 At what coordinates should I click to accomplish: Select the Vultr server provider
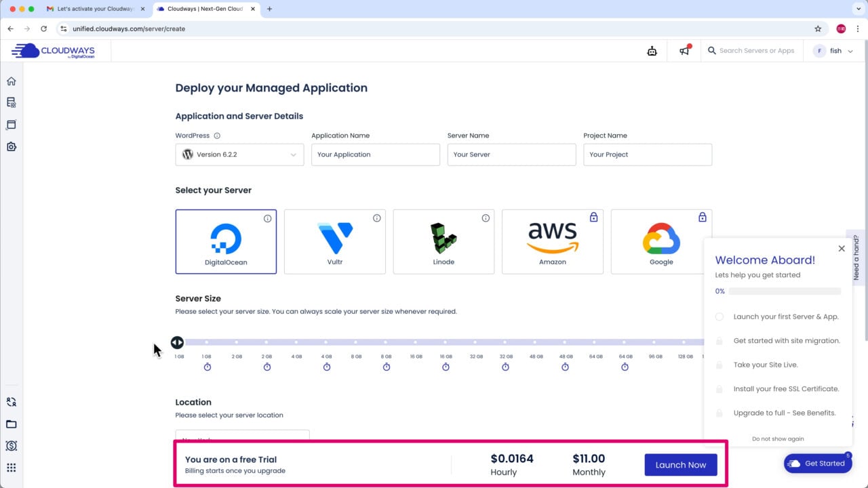pyautogui.click(x=334, y=241)
